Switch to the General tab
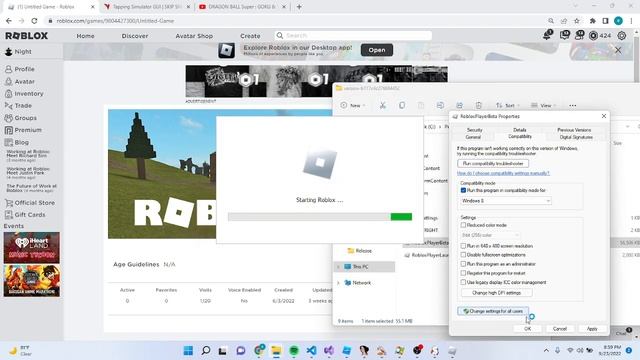This screenshot has height=360, width=640. point(473,137)
